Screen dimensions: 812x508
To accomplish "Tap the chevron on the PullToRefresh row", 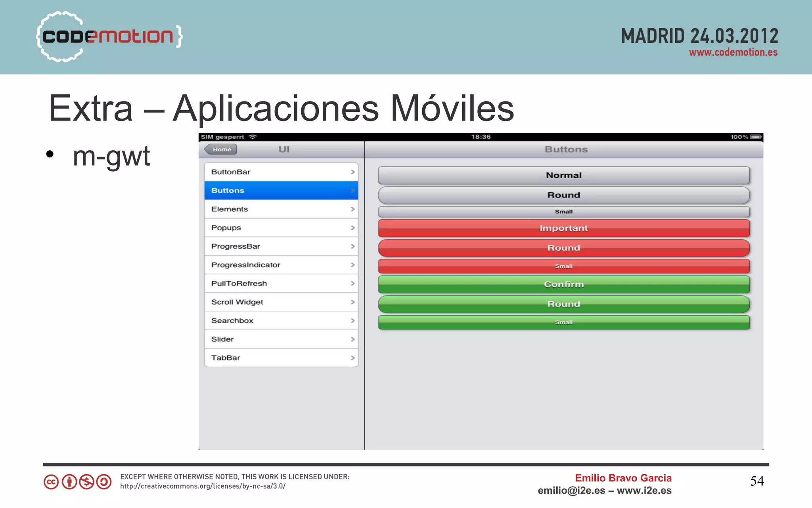I will coord(352,284).
